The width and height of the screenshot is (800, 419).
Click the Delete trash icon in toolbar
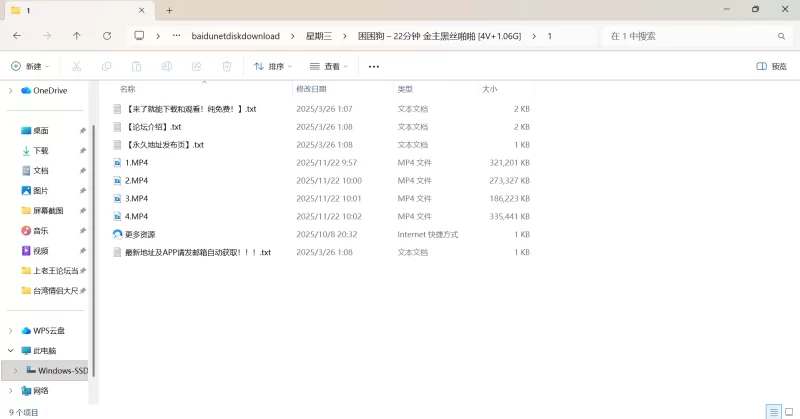226,67
